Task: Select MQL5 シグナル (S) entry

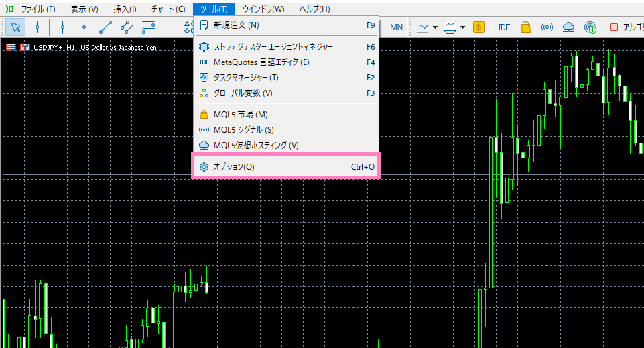Action: [286, 130]
